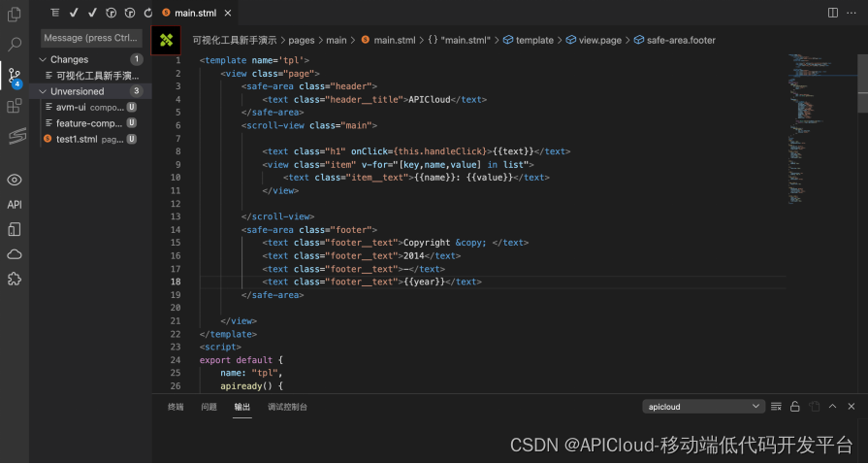Open the "main.stml" braces breadcrumb
The image size is (868, 464).
pyautogui.click(x=460, y=40)
